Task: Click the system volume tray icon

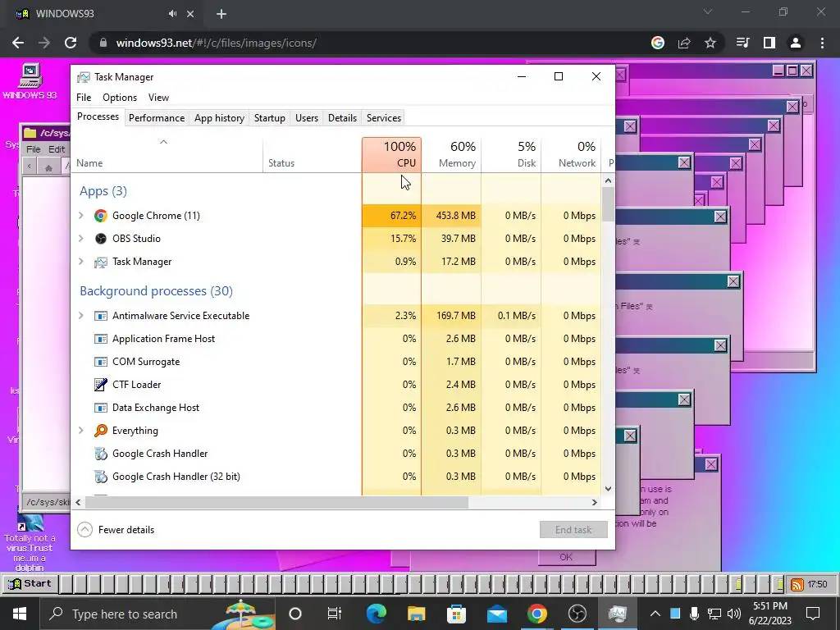Action: click(734, 614)
